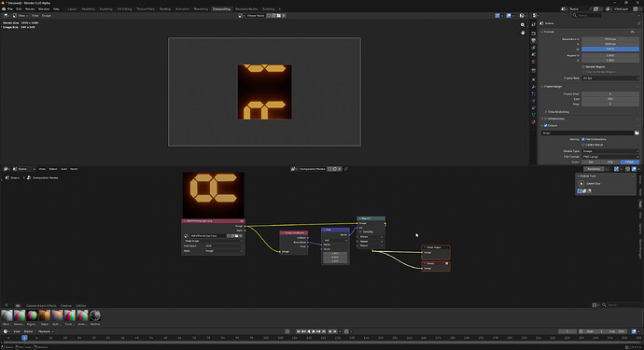Open the File Format dropdown
The image size is (644, 350).
pyautogui.click(x=610, y=157)
